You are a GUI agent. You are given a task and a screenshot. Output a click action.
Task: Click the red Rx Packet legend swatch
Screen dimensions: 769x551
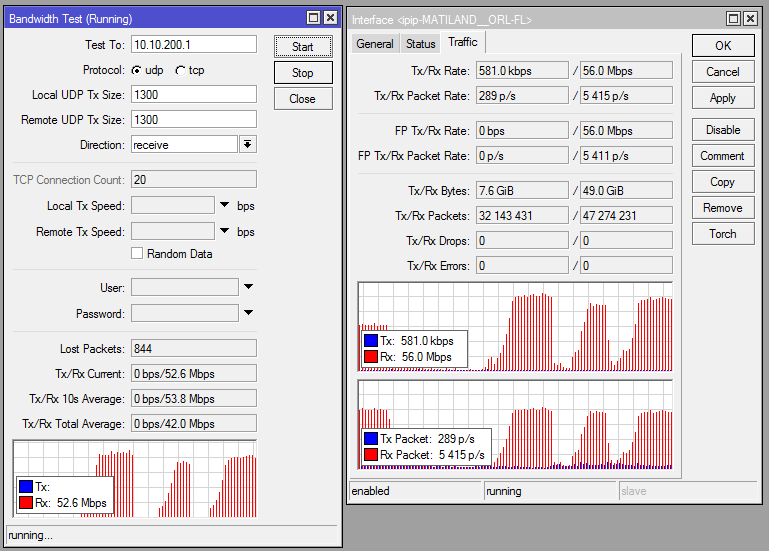[371, 455]
